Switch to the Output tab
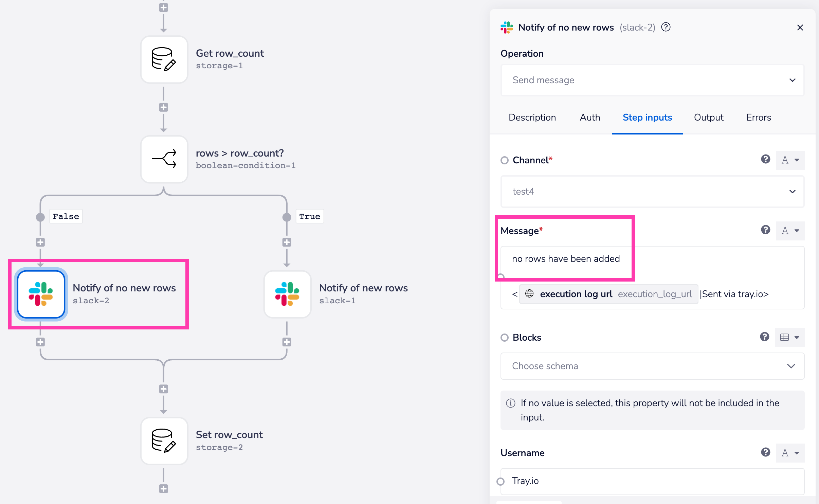 point(708,117)
